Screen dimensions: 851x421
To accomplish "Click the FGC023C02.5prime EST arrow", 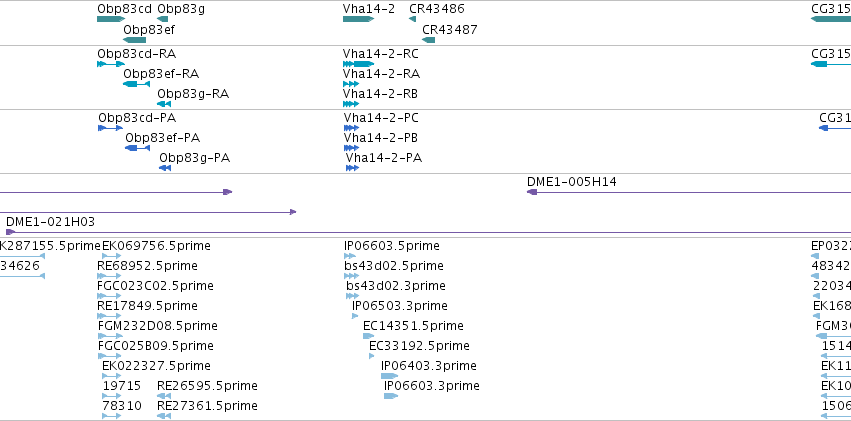I will (x=109, y=296).
